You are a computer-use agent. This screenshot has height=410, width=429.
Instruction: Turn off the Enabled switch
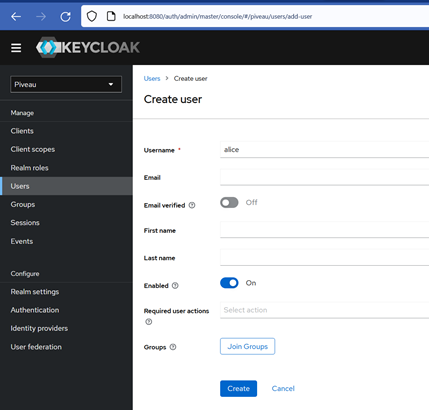pos(229,283)
